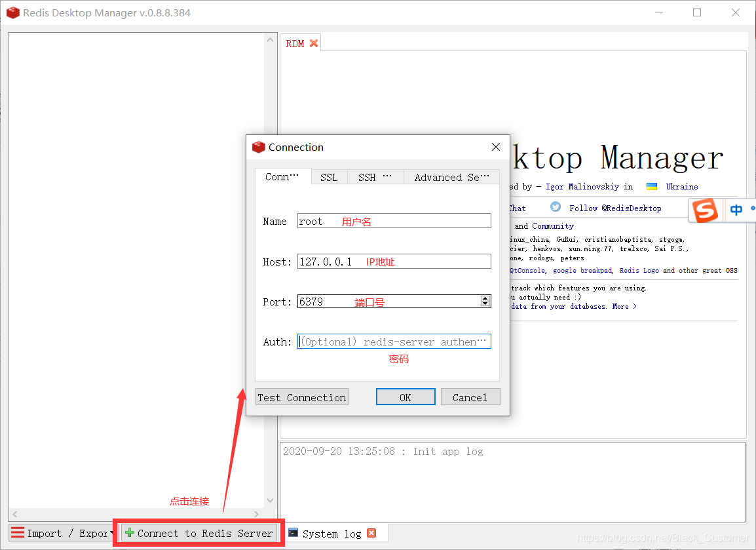Screen dimensions: 756x550
Task: Click the hamburger icon on the Import / Export button
Action: tap(18, 533)
